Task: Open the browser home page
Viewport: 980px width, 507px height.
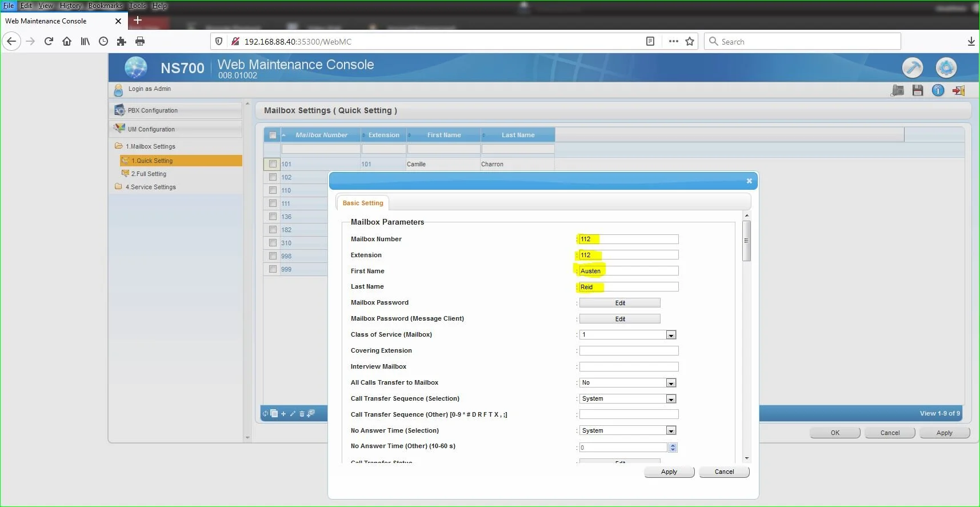Action: coord(67,41)
